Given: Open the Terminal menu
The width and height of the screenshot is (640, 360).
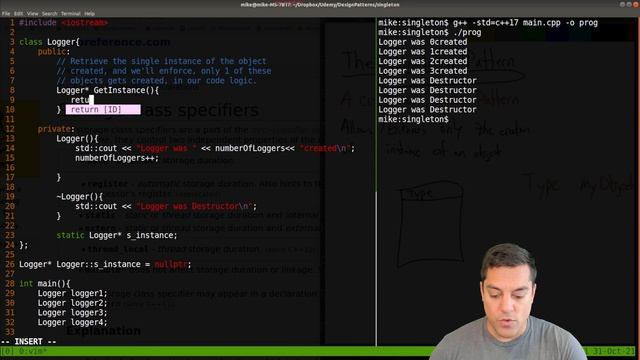Looking at the screenshot, I should 71,13.
